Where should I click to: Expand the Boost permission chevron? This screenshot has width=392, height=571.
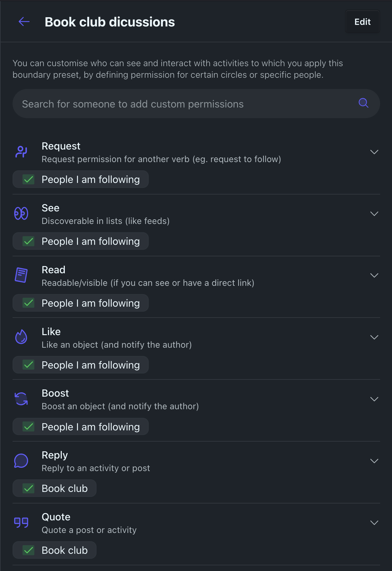click(374, 399)
